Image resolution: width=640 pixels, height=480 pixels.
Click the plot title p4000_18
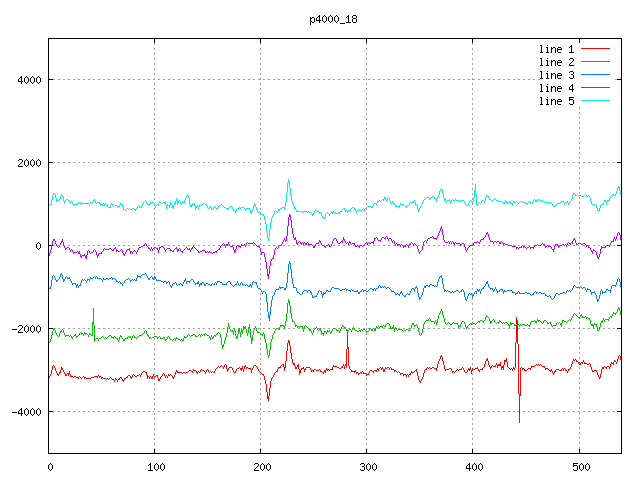point(333,19)
